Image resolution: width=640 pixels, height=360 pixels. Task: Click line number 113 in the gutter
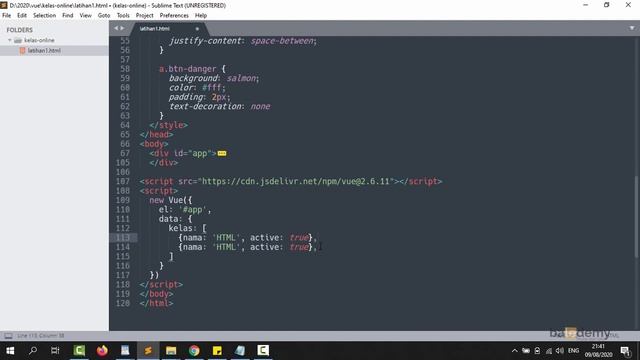tap(123, 238)
